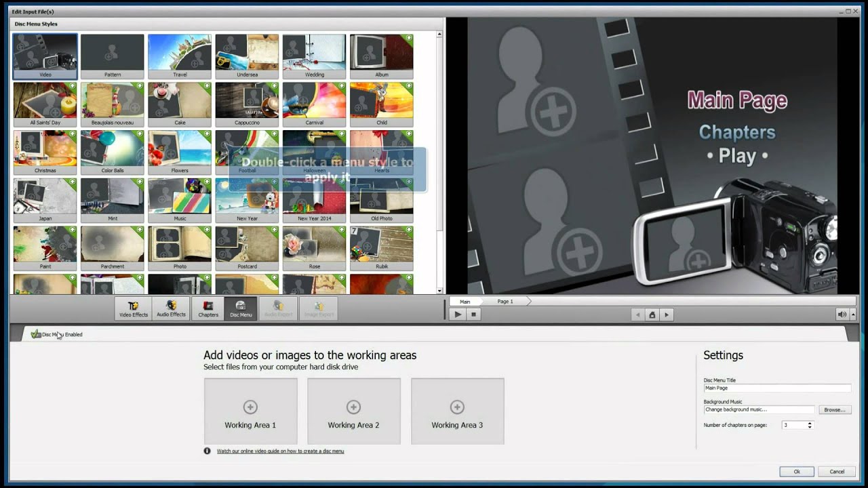Increase number of chapters on page

810,423
